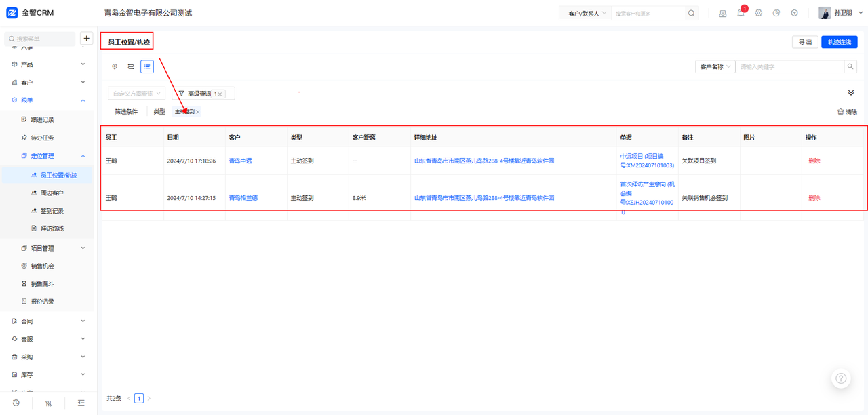Image resolution: width=868 pixels, height=415 pixels.
Task: Open the 青岛格兰德 customer link
Action: [x=245, y=197]
